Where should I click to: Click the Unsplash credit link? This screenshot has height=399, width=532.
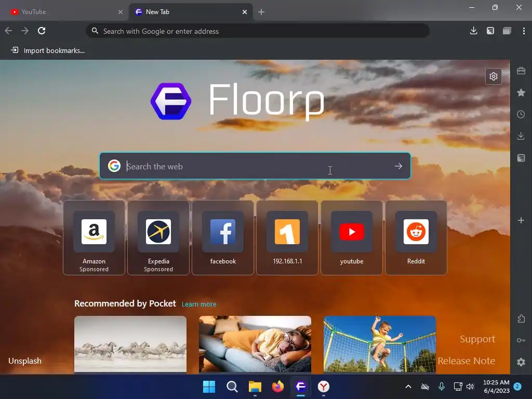click(x=25, y=361)
